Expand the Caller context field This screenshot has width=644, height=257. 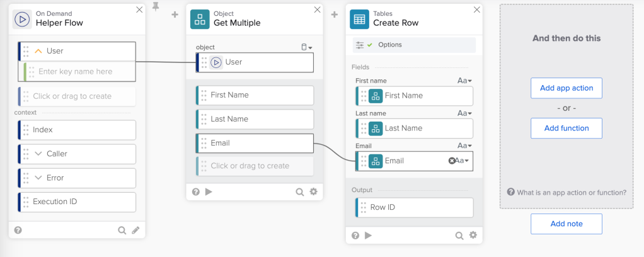coord(38,154)
